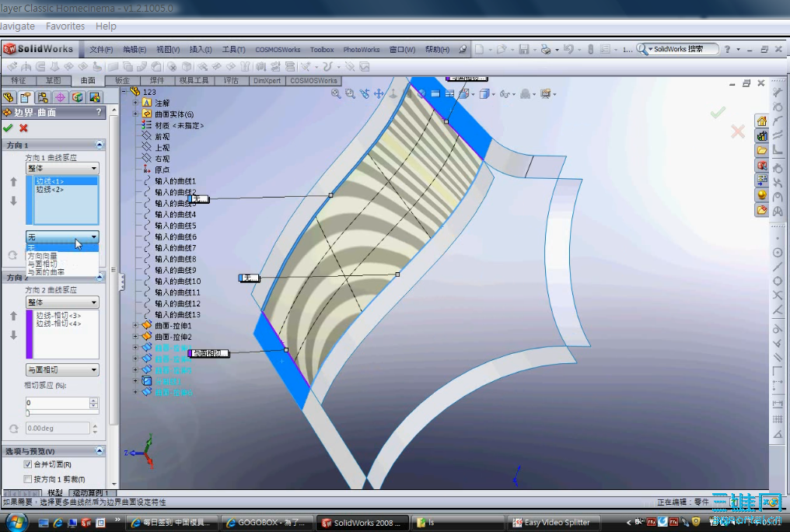
Task: Cancel boundary surface with red X in panel
Action: [x=23, y=128]
